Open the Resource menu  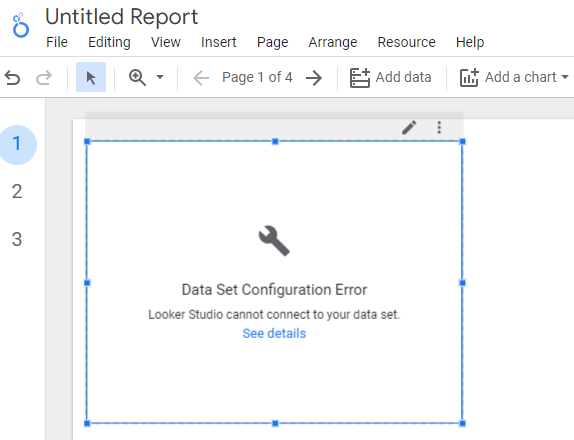(x=406, y=42)
